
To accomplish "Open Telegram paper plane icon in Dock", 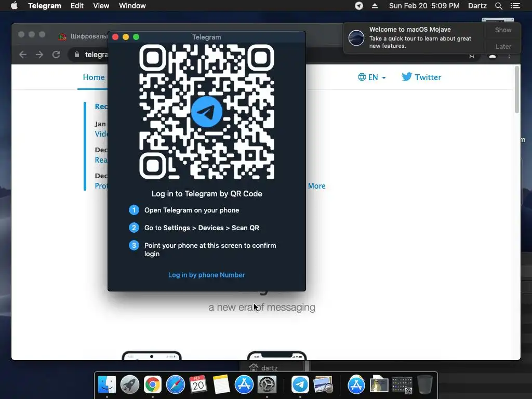I will click(x=300, y=385).
